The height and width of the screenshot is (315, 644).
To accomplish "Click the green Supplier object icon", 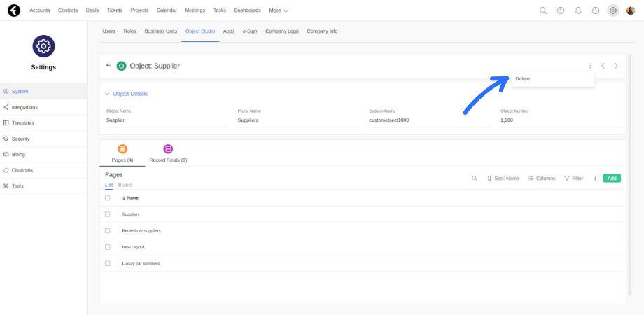I will pyautogui.click(x=121, y=66).
